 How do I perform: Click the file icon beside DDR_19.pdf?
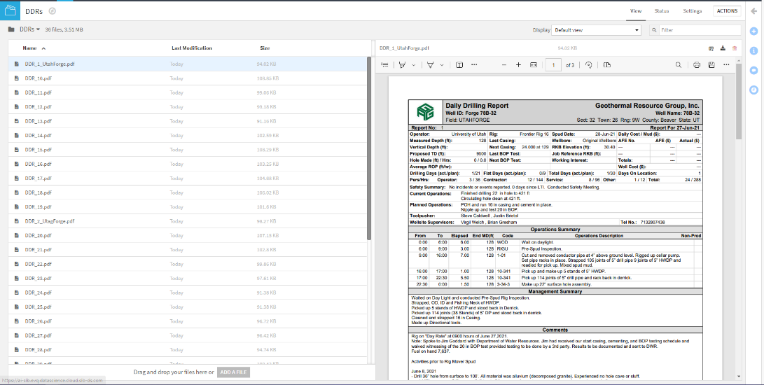[17, 207]
